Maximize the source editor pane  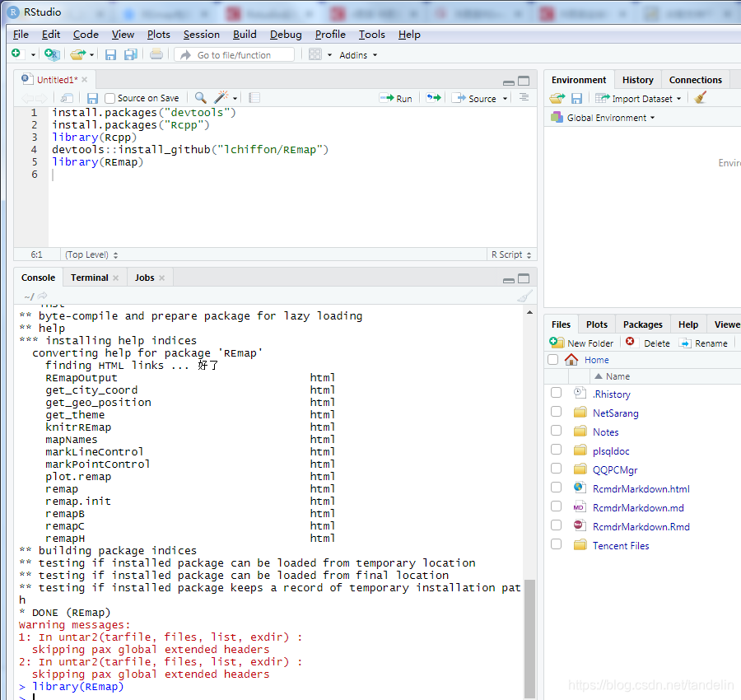[524, 81]
